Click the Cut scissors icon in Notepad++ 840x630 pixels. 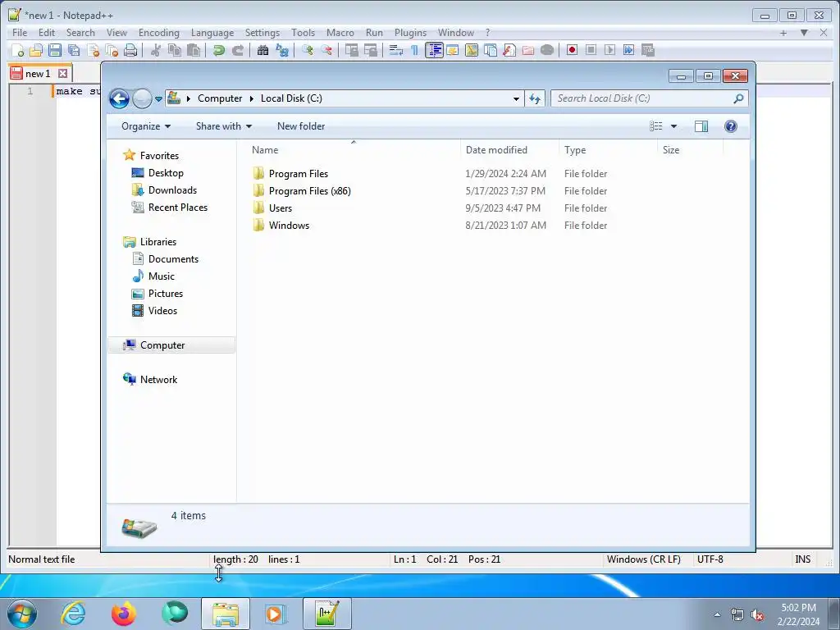(156, 50)
